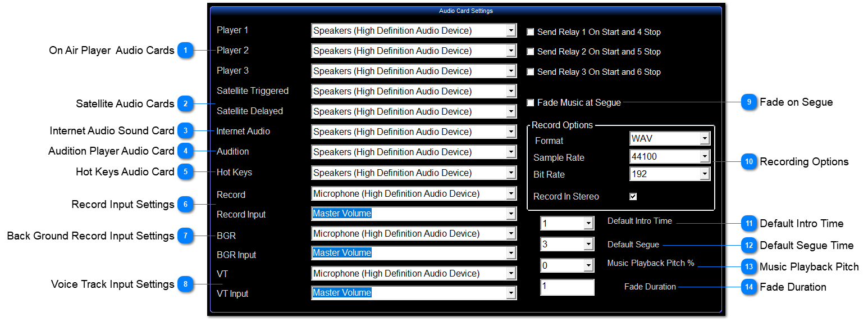Viewport: 868px width, 321px height.
Task: Click the Default Intro Time label in dialog
Action: (639, 221)
